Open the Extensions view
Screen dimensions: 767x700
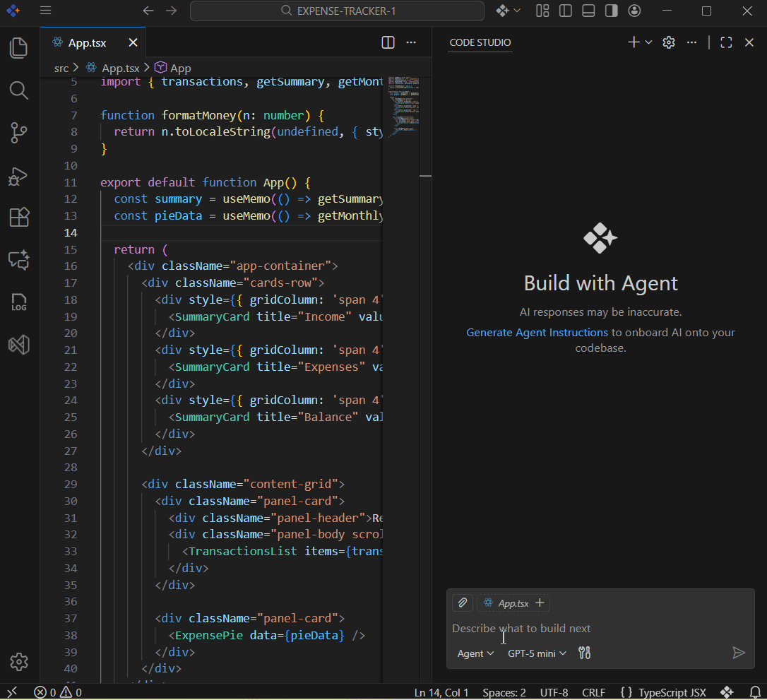pyautogui.click(x=19, y=217)
